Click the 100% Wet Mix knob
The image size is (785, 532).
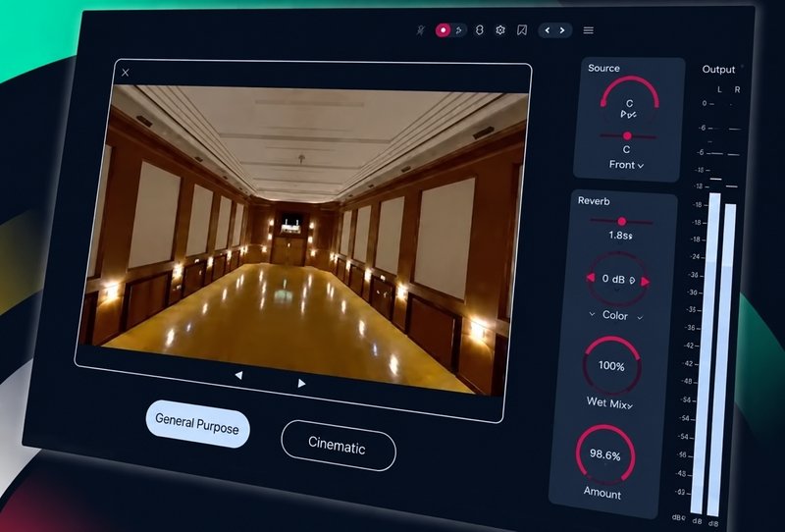tap(611, 366)
